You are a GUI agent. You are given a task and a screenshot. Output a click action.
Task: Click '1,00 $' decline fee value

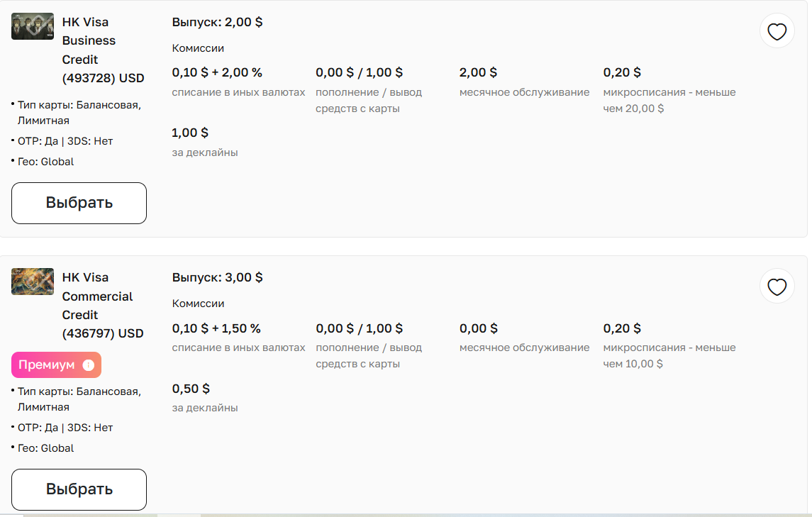(x=190, y=133)
